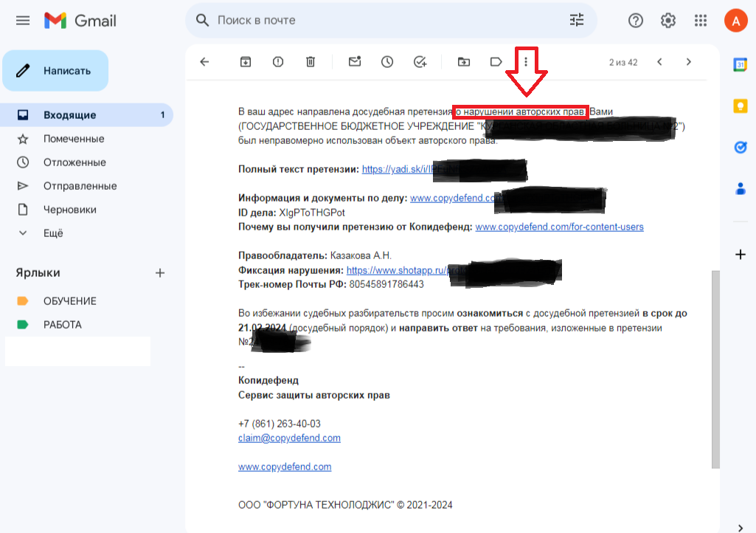Viewport: 756px width, 533px height.
Task: Collapse the side panel chevron
Action: 740,528
